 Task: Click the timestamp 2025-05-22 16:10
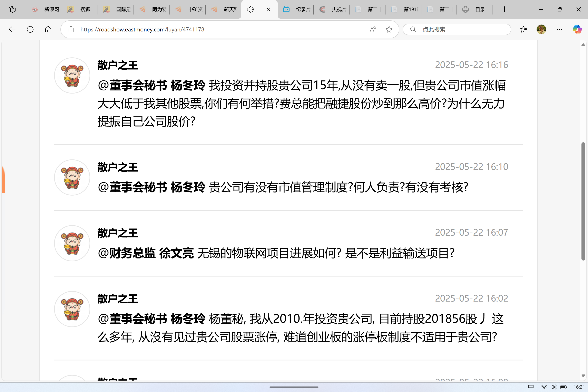[471, 167]
